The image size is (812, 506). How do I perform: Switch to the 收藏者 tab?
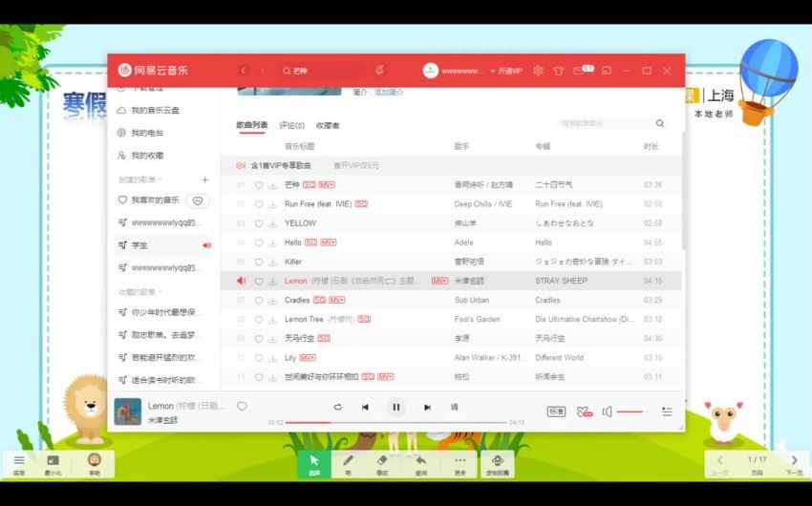328,125
